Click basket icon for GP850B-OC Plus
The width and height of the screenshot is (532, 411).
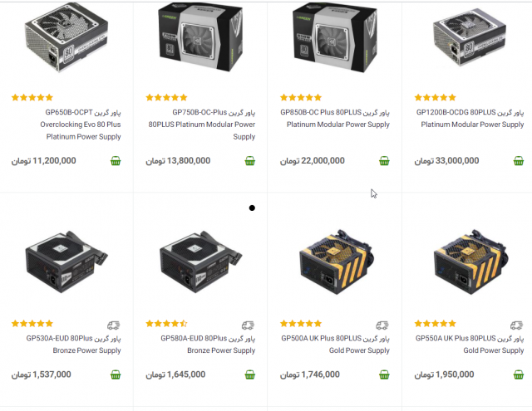click(384, 161)
